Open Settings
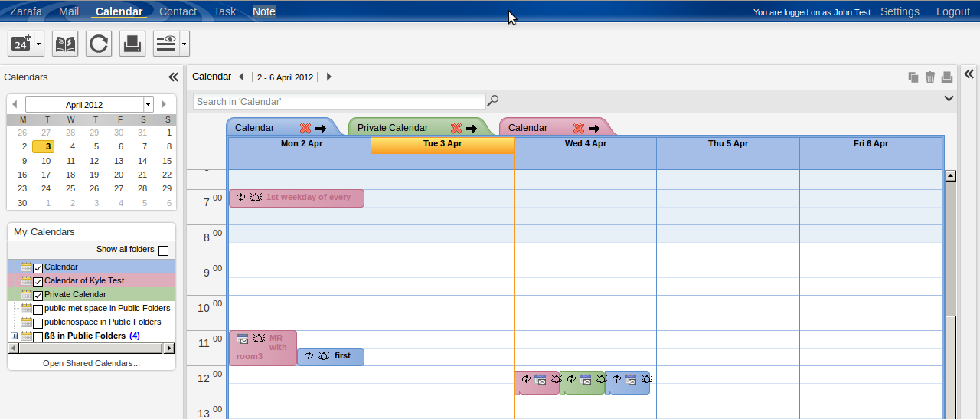Image resolution: width=980 pixels, height=419 pixels. coord(900,11)
